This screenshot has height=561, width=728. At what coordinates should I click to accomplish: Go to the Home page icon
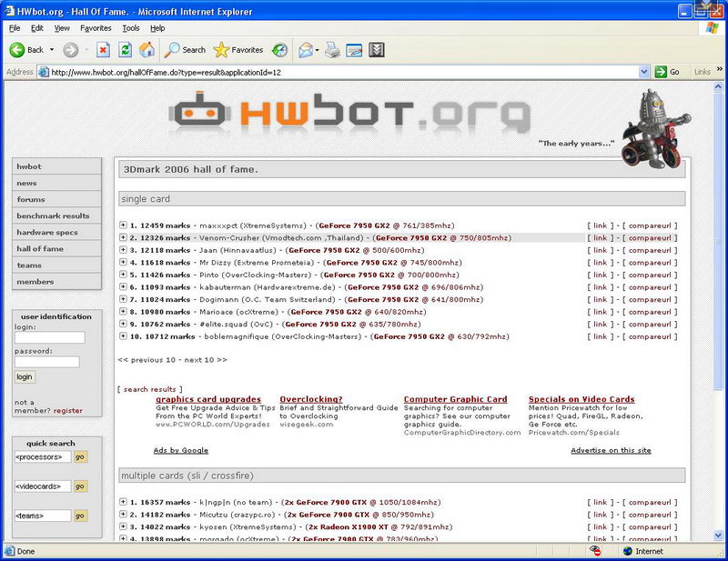(x=147, y=50)
